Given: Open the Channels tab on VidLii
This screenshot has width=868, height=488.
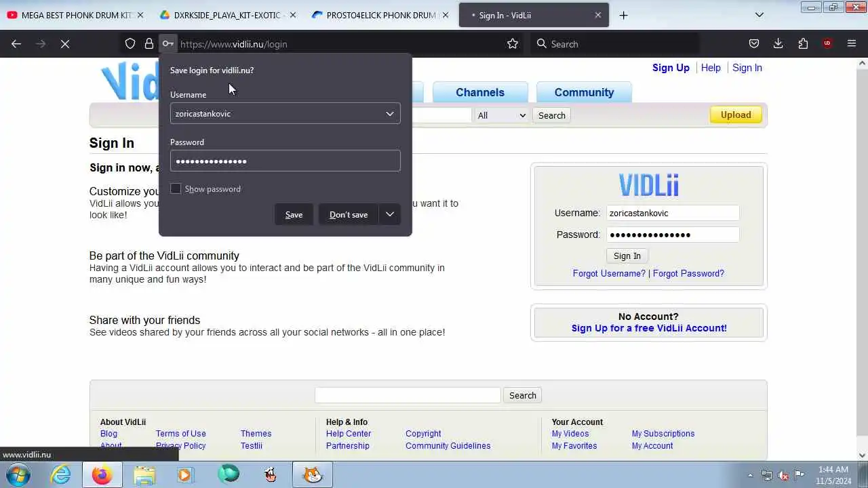Looking at the screenshot, I should [x=480, y=93].
